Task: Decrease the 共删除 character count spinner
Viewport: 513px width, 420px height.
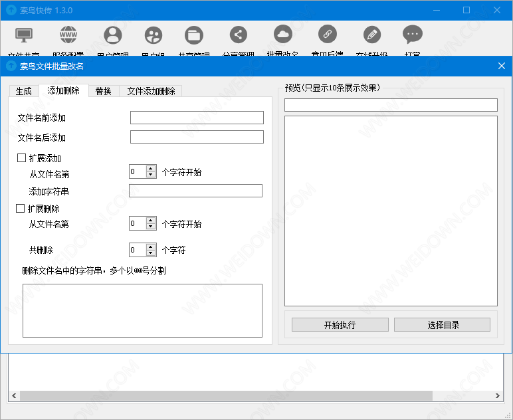Action: [x=150, y=253]
